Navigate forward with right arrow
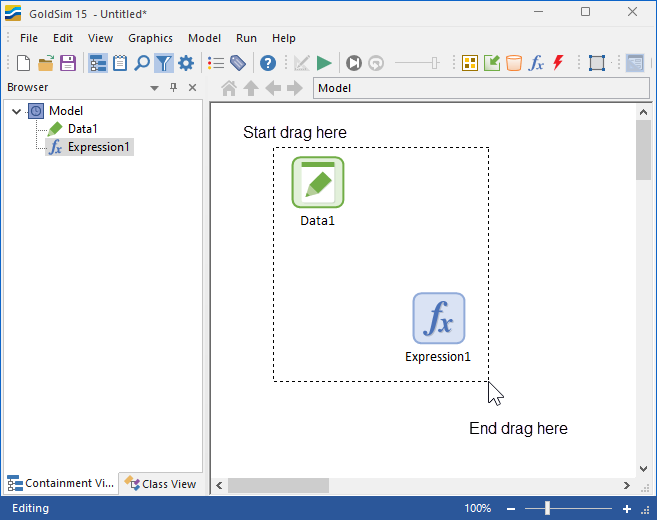 point(295,88)
